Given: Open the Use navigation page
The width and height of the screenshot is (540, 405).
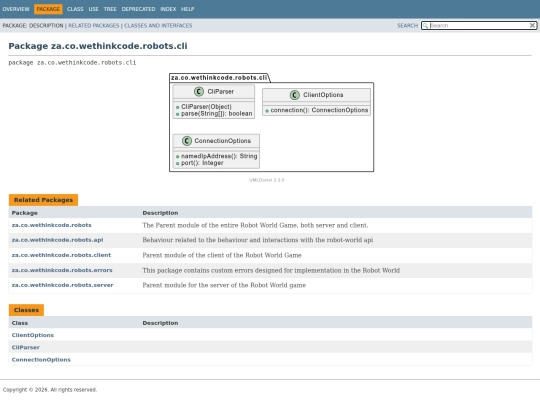Looking at the screenshot, I should 93,9.
